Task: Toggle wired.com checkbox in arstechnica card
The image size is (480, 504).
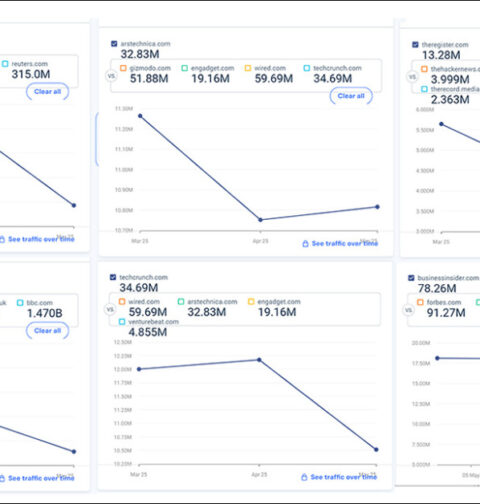Action: [248, 68]
